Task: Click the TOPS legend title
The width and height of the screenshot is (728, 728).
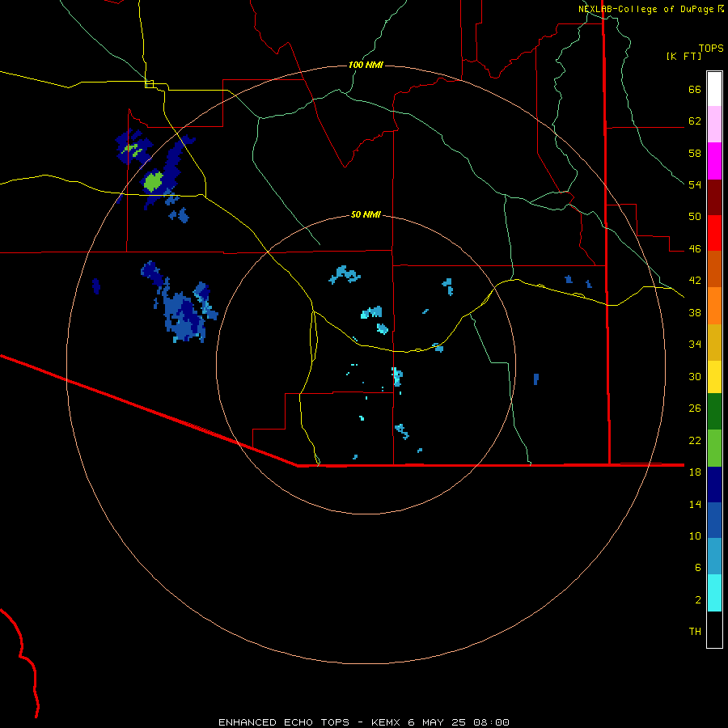Action: (711, 48)
